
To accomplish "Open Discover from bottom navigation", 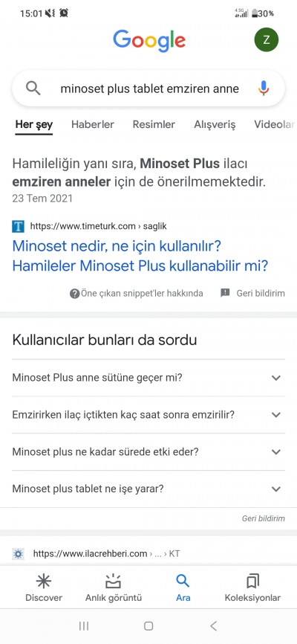I will 44,588.
